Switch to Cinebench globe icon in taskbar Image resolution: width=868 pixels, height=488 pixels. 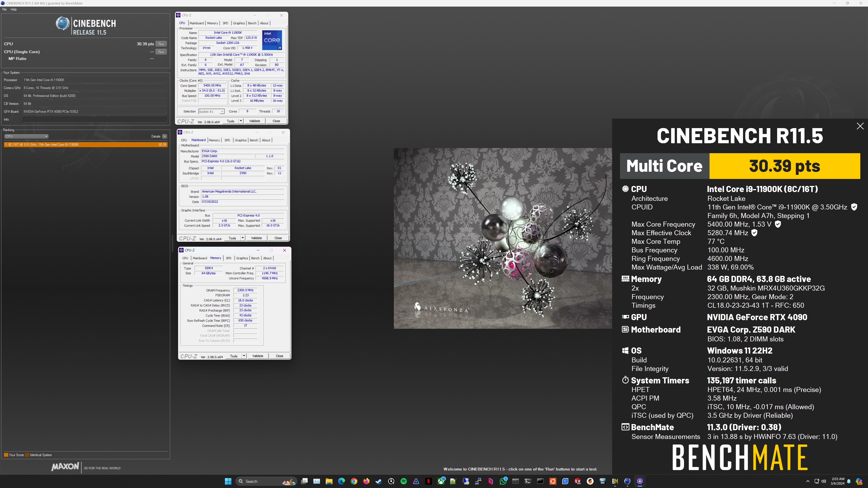point(627,481)
